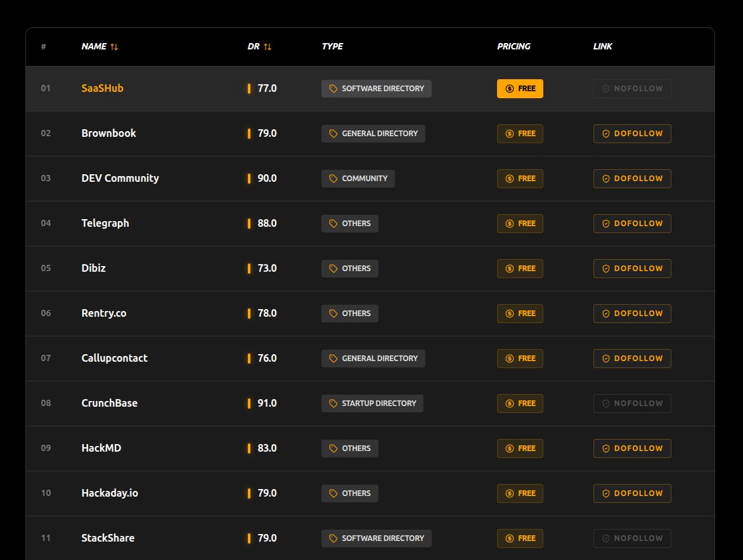
Task: Click the DOFOLLOW badge for Telegraph
Action: tap(632, 224)
